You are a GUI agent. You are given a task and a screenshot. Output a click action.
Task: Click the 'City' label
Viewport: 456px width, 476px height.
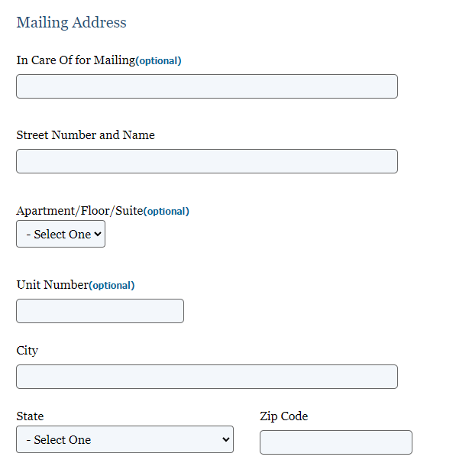[27, 351]
